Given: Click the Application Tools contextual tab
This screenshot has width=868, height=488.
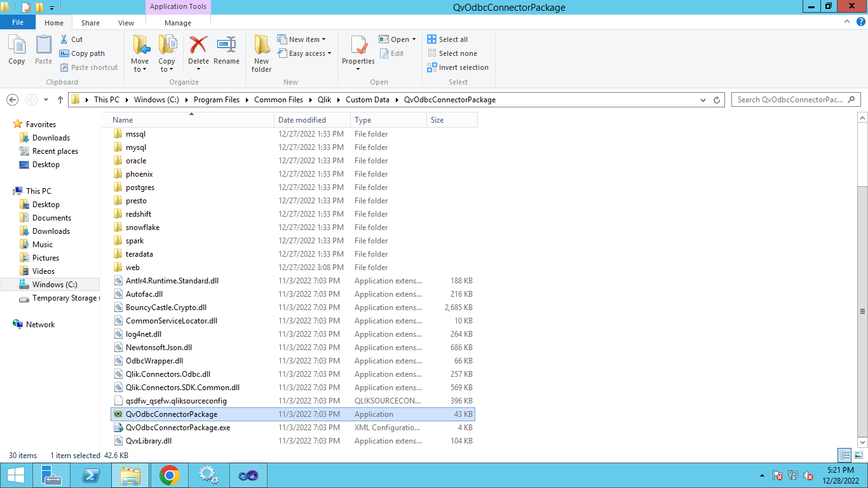Looking at the screenshot, I should (x=178, y=7).
